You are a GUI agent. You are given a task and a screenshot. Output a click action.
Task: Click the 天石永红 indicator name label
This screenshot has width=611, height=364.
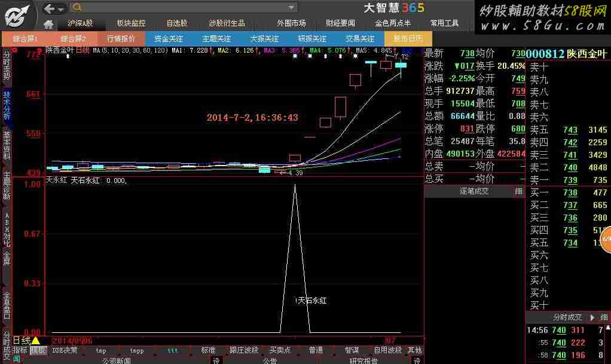click(85, 181)
